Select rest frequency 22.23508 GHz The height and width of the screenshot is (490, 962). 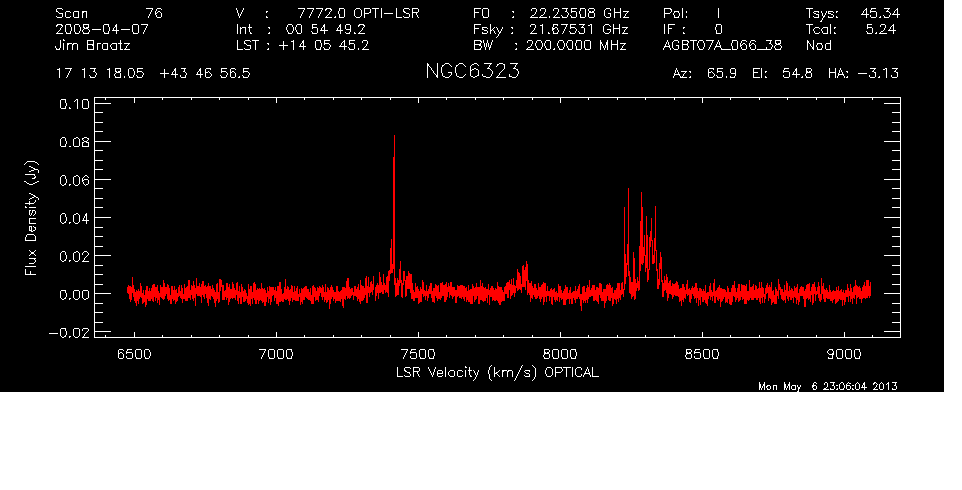[579, 13]
